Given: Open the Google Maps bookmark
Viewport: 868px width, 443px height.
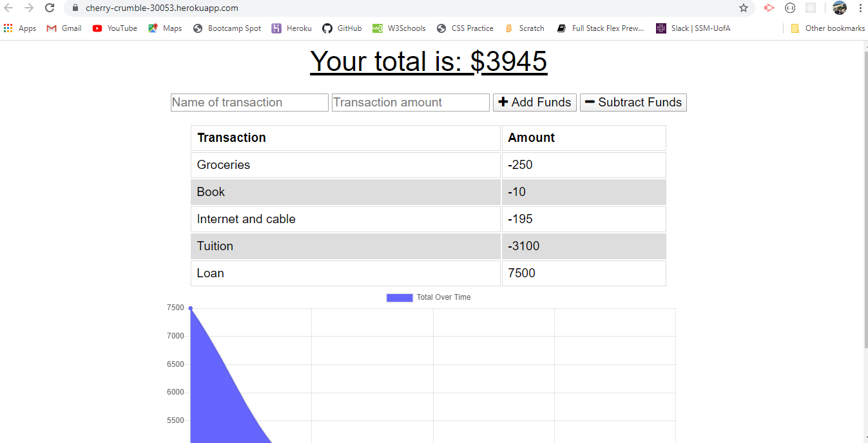Looking at the screenshot, I should 164,28.
